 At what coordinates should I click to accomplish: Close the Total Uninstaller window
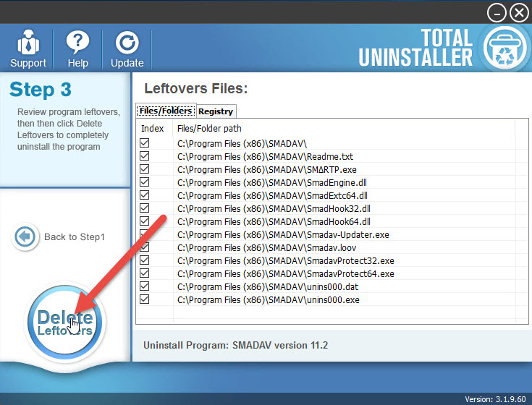click(x=519, y=13)
